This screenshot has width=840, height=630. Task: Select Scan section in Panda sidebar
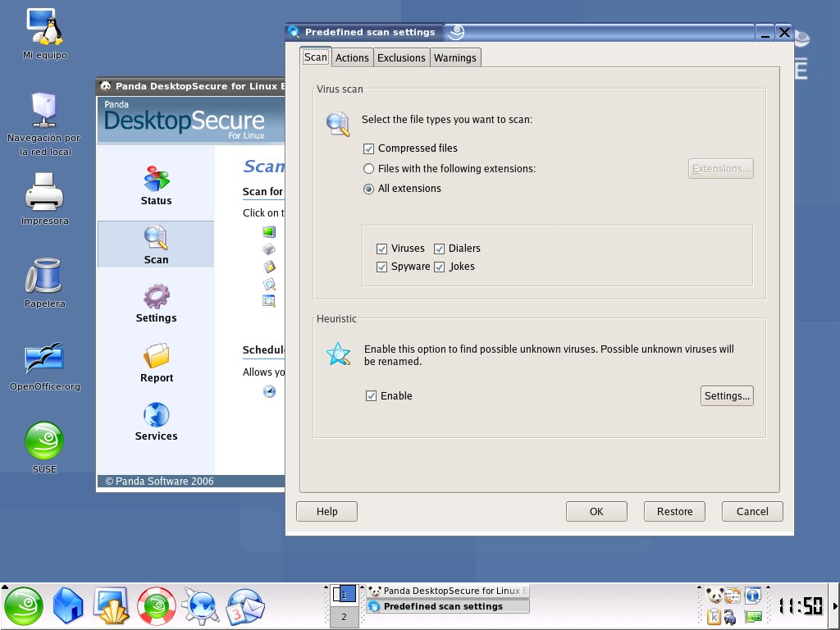click(156, 244)
